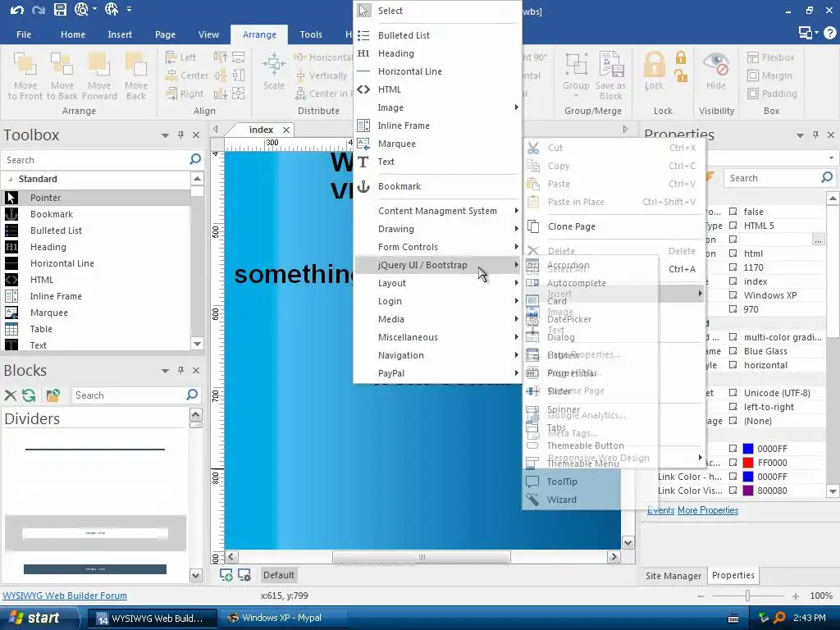Screen dimensions: 840x630
Task: Click Events link in Properties
Action: click(x=660, y=510)
